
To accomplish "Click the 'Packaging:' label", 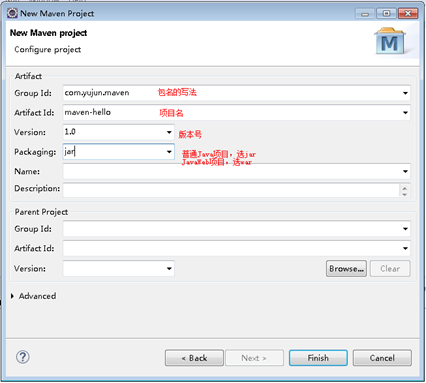I will [35, 152].
